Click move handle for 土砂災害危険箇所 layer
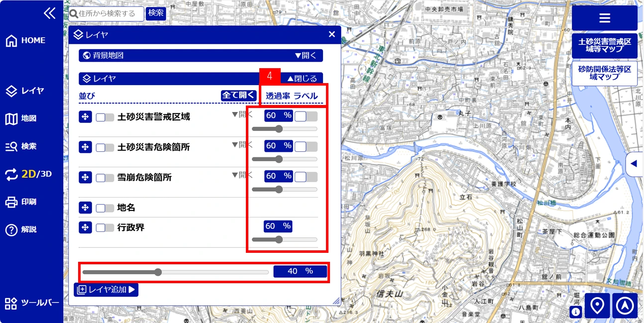Image resolution: width=644 pixels, height=323 pixels. tap(85, 147)
